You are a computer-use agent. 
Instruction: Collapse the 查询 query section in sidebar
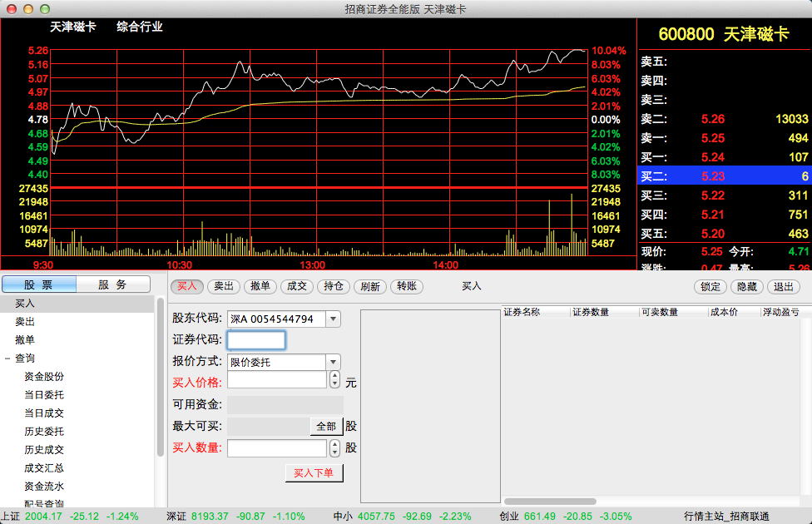click(x=7, y=358)
